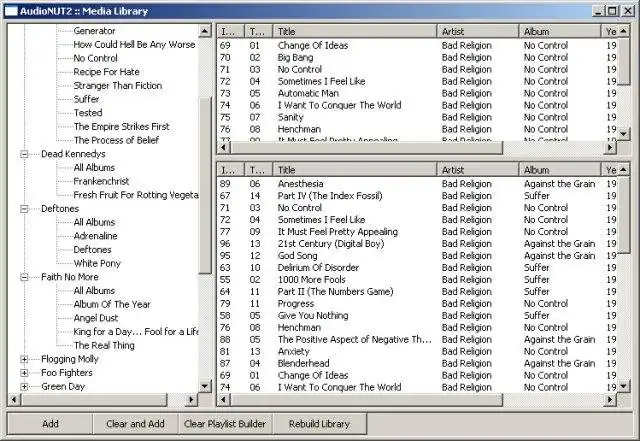
Task: Sort upper list by Title column
Action: 355,31
